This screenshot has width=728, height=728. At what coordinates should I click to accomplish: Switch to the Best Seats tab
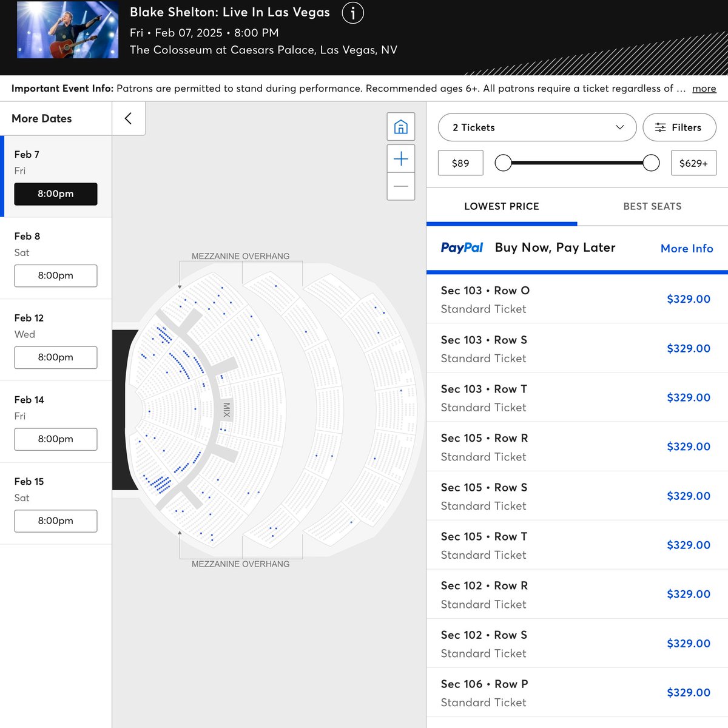[x=652, y=206]
